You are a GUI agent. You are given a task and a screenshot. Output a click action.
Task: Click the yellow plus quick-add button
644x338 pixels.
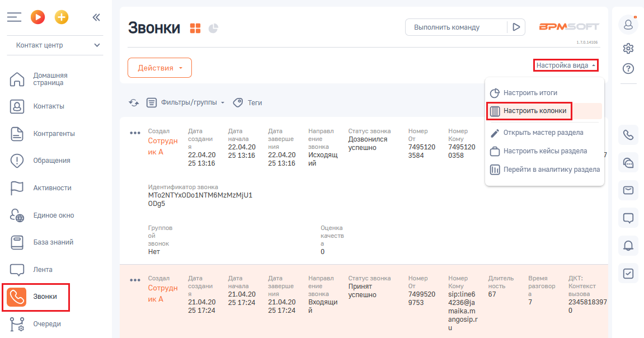click(62, 17)
